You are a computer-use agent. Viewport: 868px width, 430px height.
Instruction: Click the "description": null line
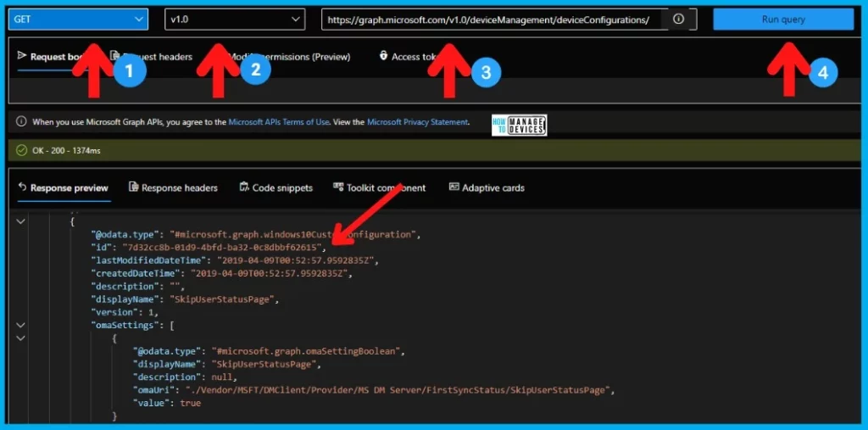185,377
